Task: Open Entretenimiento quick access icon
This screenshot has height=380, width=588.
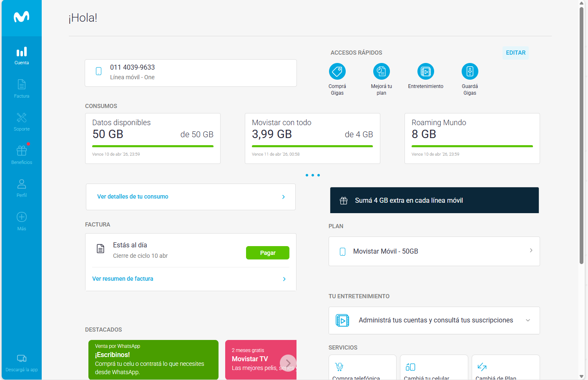Action: (x=425, y=71)
